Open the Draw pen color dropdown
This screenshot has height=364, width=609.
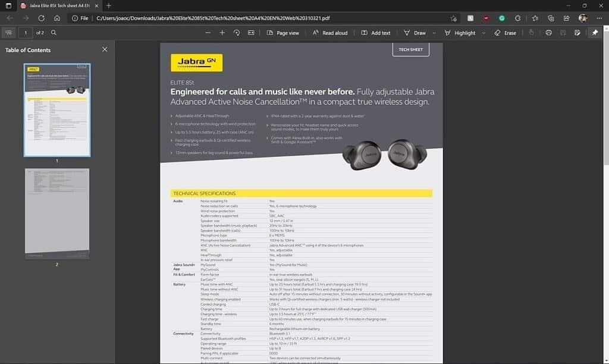433,33
